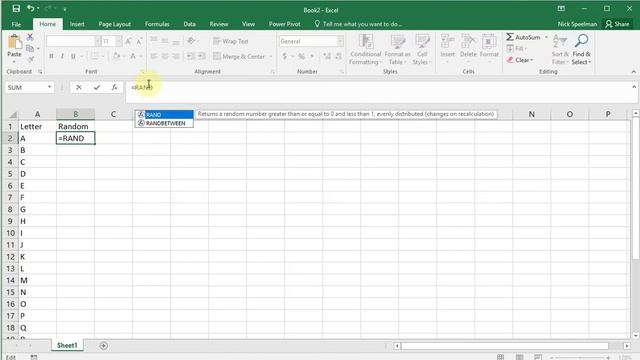The height and width of the screenshot is (360, 640).
Task: Open the font size dropdown
Action: click(x=118, y=41)
